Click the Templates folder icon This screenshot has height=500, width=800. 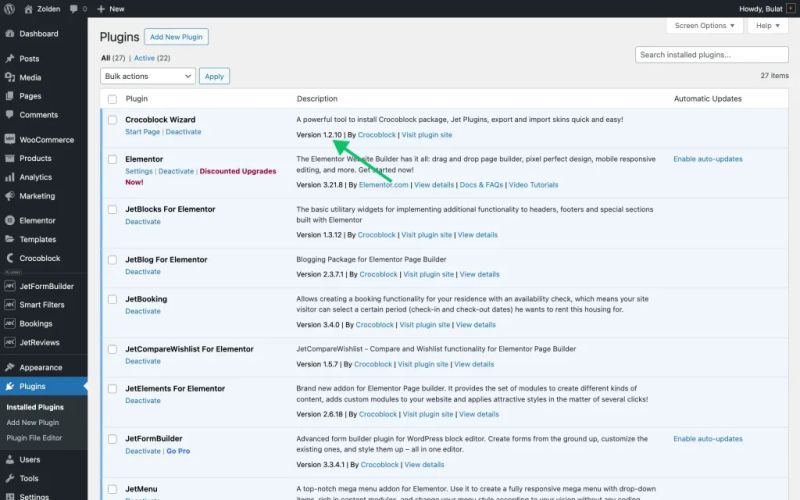[x=10, y=239]
